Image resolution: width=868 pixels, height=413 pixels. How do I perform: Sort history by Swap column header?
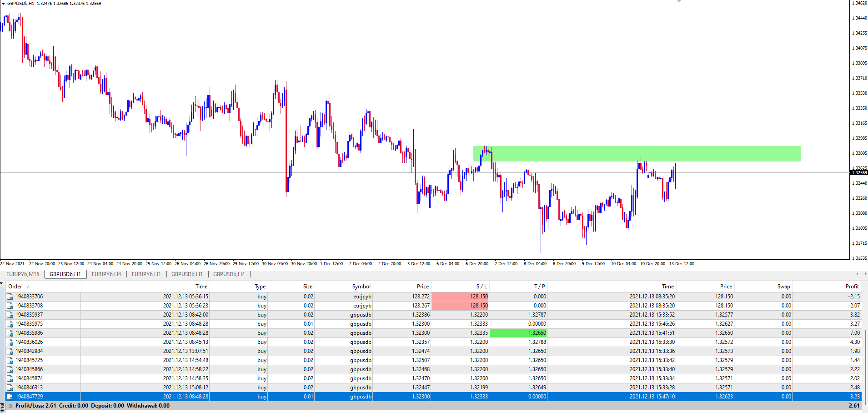[x=763, y=287]
